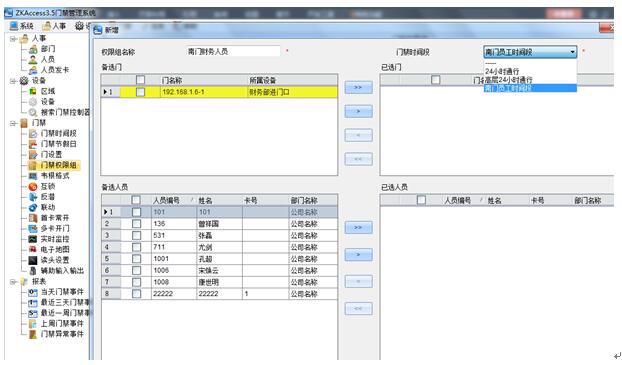
Task: Open the 人员发卡 card issuing icon
Action: tap(33, 70)
